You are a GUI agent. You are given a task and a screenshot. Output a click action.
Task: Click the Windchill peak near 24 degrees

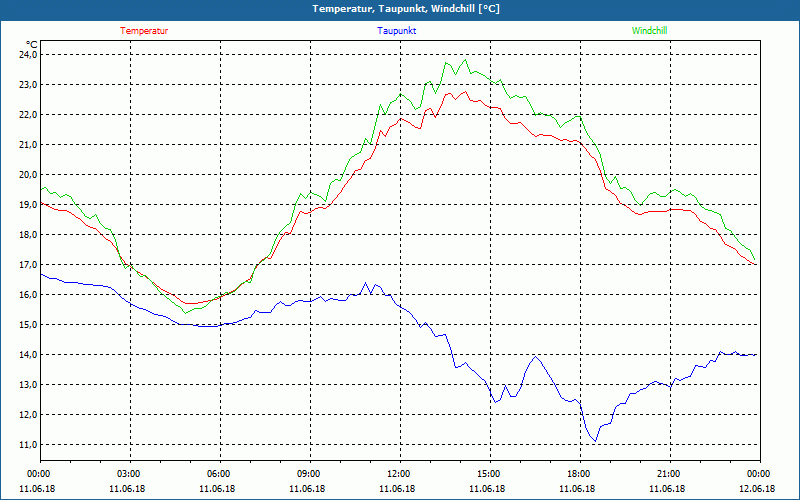[x=465, y=60]
